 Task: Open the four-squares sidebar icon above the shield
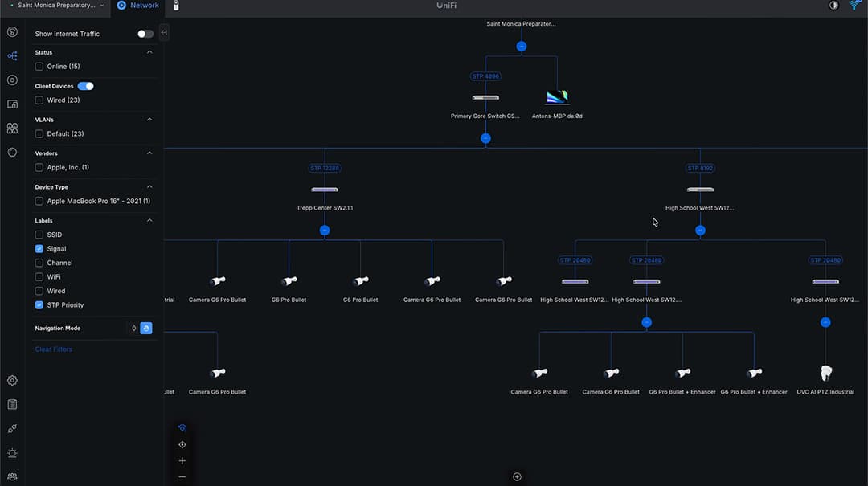(x=12, y=129)
